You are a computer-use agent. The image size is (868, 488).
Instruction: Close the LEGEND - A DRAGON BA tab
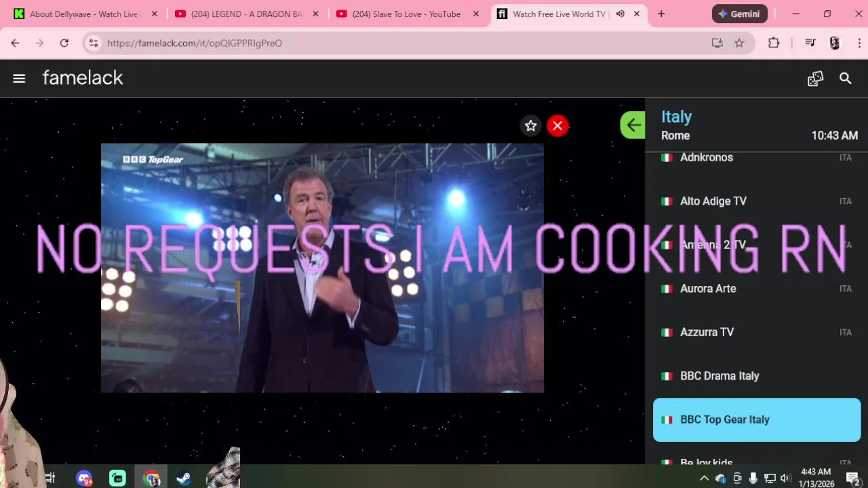(x=315, y=14)
